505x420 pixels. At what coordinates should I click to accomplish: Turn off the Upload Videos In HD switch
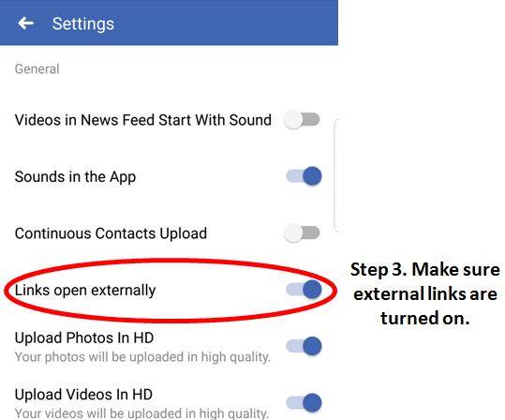pyautogui.click(x=304, y=402)
